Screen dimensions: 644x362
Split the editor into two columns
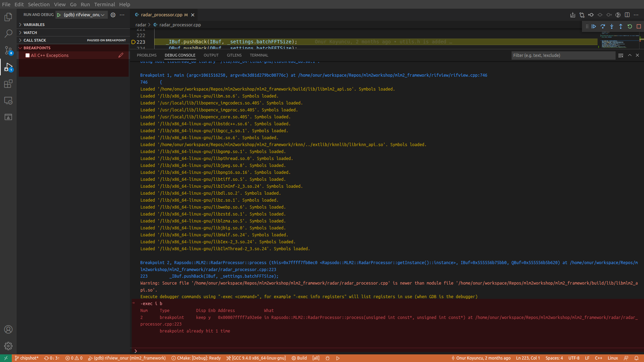point(627,15)
